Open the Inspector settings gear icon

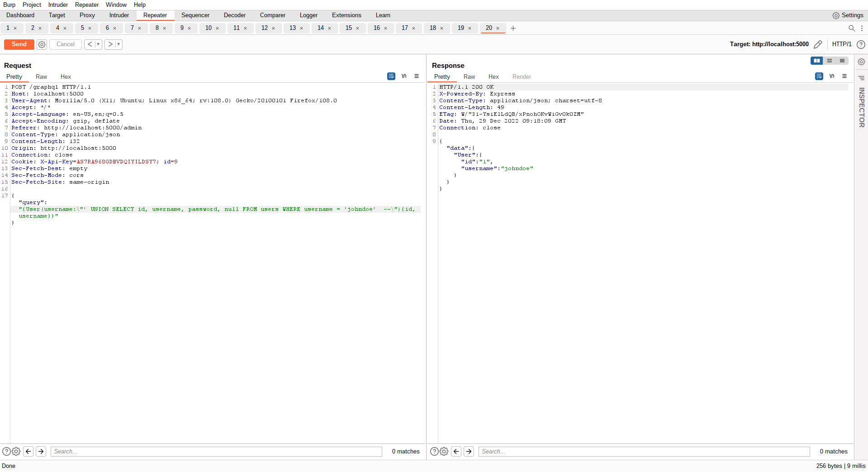pyautogui.click(x=862, y=62)
